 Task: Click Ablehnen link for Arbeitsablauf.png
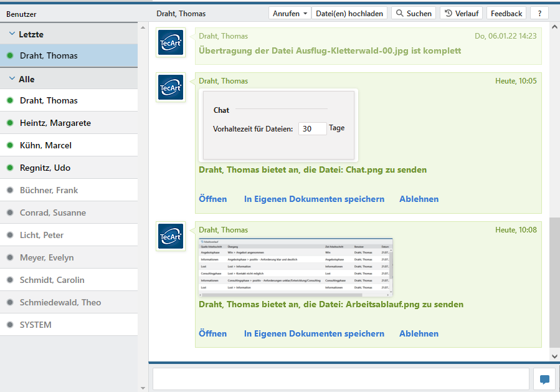pos(419,333)
